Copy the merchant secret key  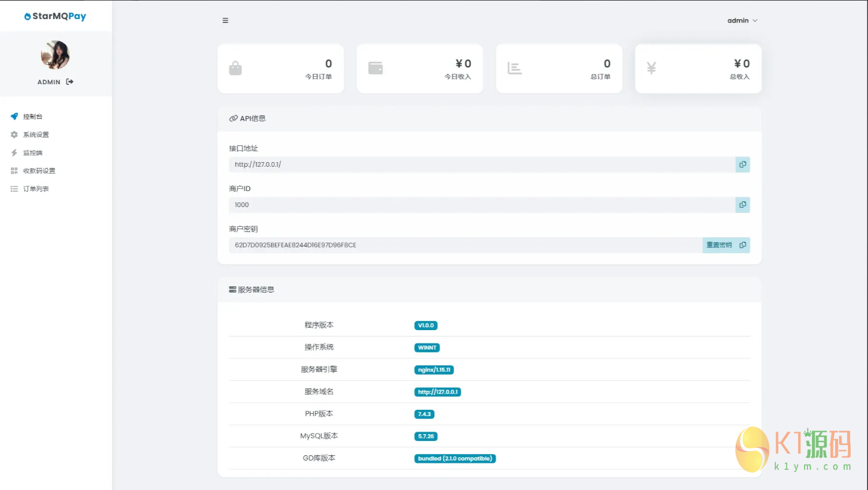pyautogui.click(x=743, y=245)
